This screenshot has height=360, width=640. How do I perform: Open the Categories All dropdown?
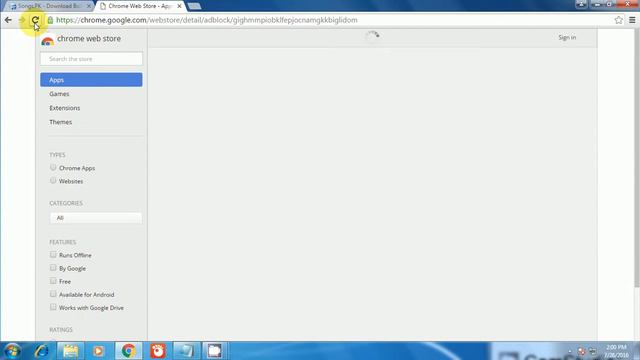[96, 218]
